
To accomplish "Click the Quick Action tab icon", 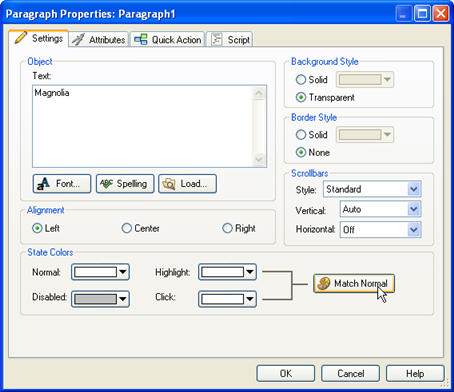I will pos(141,39).
